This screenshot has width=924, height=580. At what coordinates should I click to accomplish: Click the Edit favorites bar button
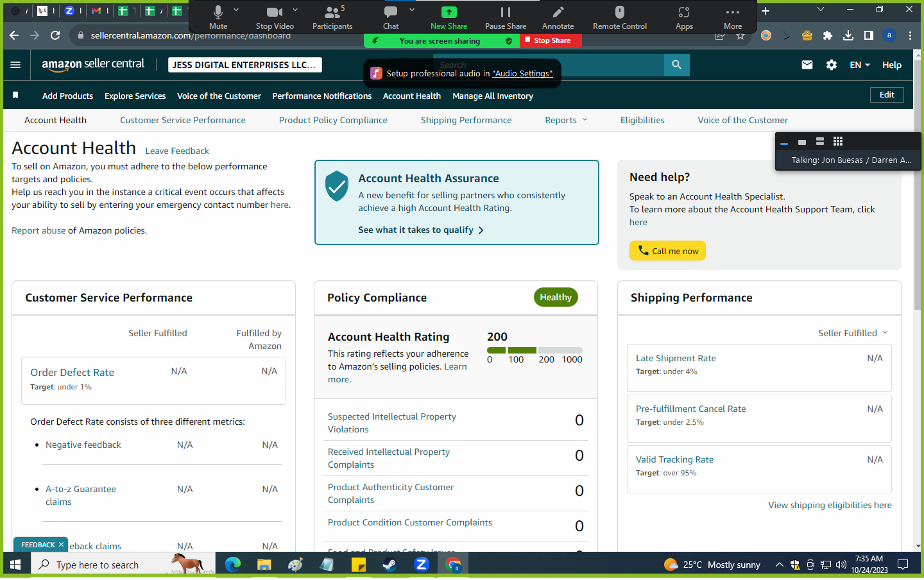click(887, 95)
